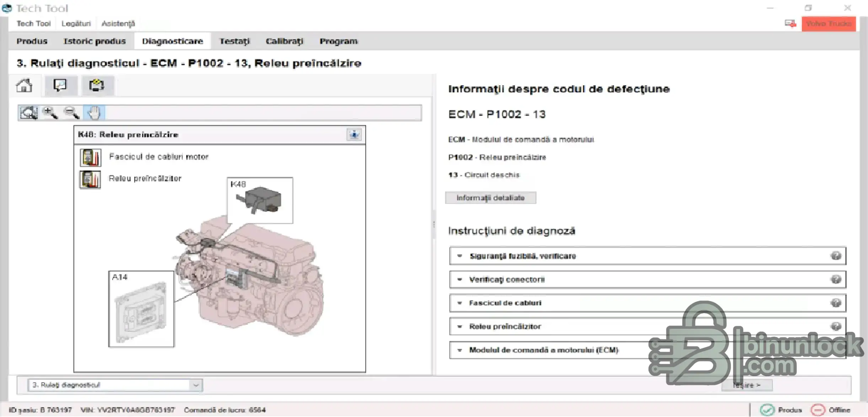Image resolution: width=868 pixels, height=417 pixels.
Task: Click the Volvo Trucks button
Action: [829, 24]
